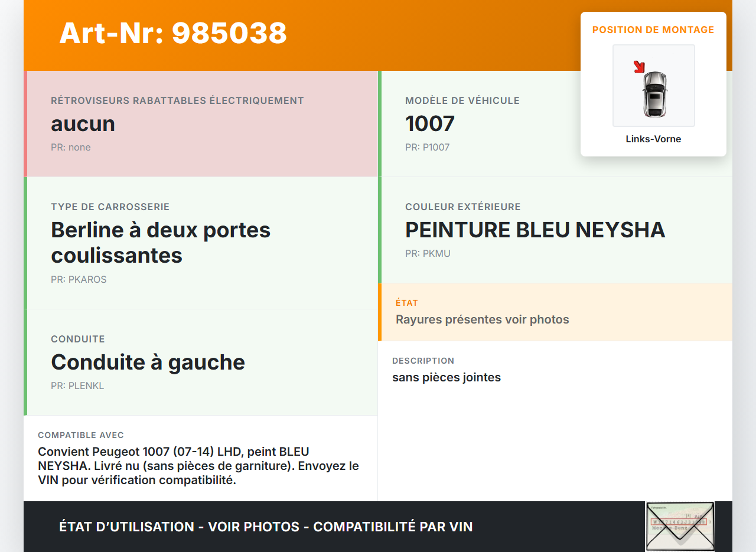
Task: Select 'Rayures présentes voir photos' text
Action: point(483,320)
